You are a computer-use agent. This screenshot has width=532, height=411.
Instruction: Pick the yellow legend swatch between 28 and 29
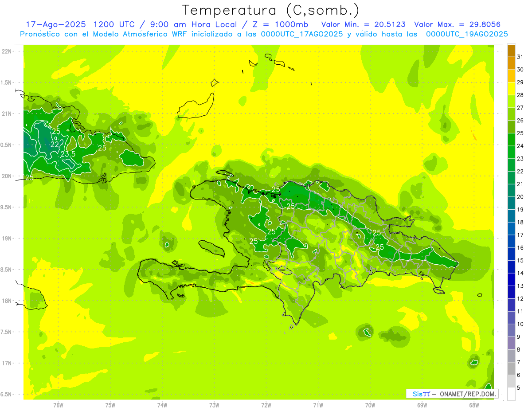coord(511,89)
